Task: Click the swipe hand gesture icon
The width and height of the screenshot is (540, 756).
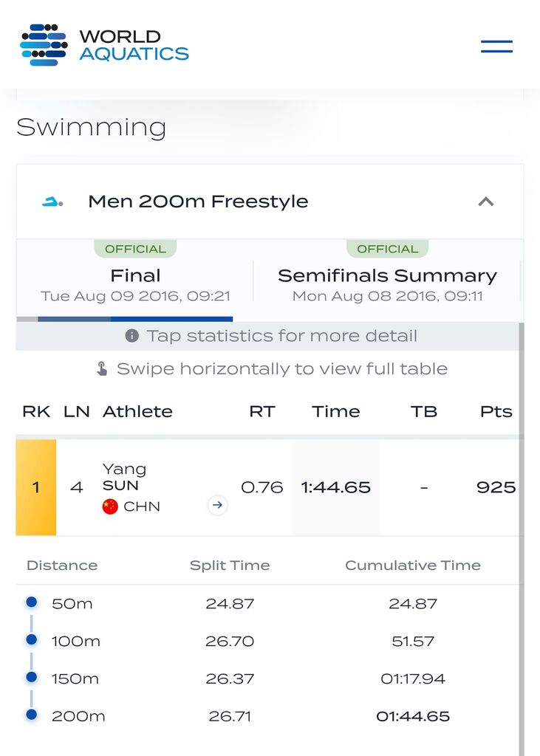Action: point(102,369)
